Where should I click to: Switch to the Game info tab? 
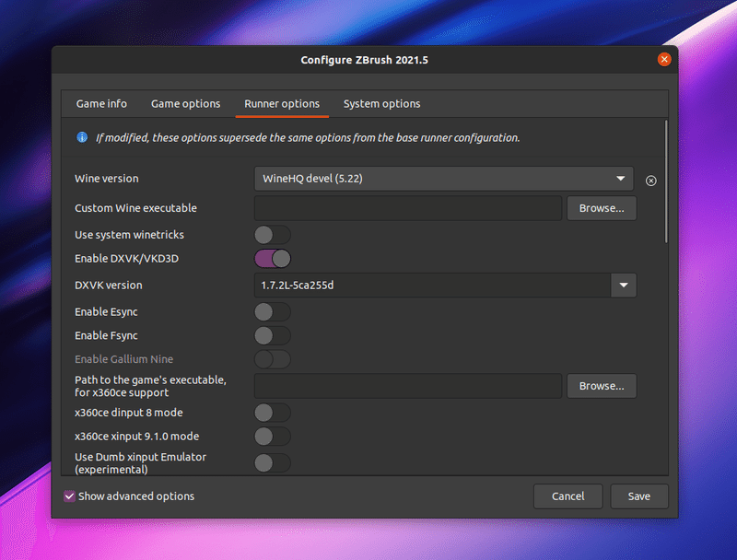101,104
